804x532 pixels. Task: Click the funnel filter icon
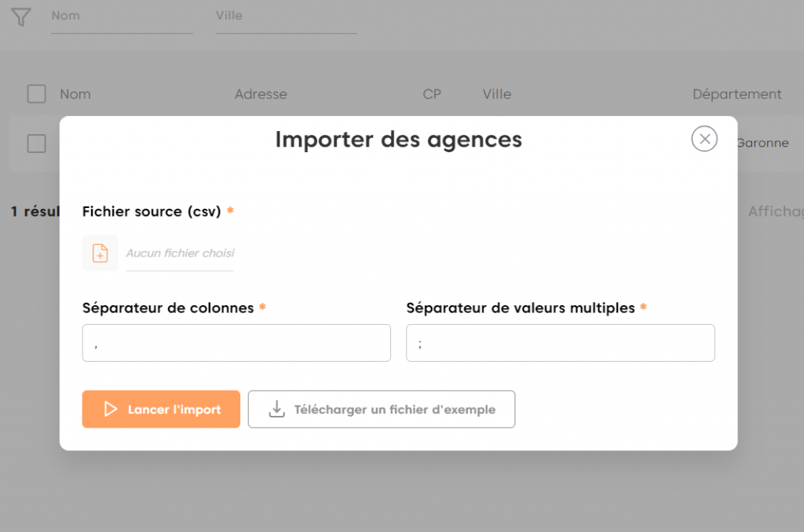(x=21, y=16)
